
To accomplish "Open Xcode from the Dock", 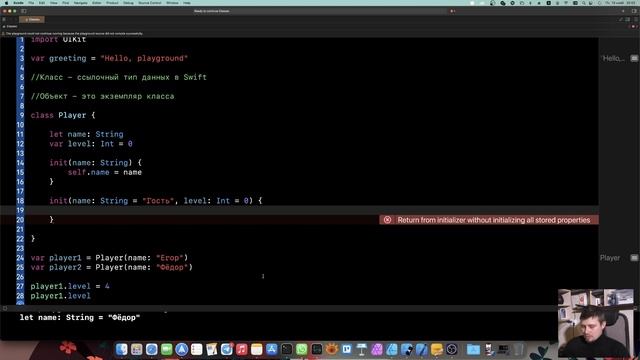I will click(422, 349).
